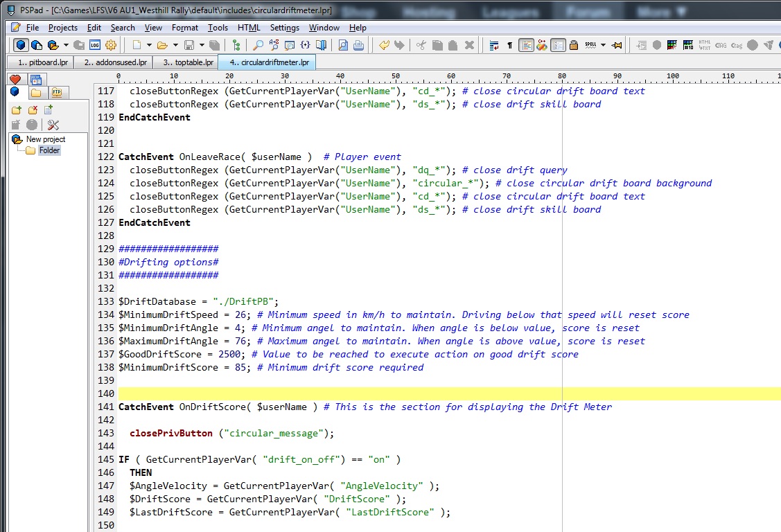Cut selection with scissors icon
The height and width of the screenshot is (532, 781).
[421, 45]
